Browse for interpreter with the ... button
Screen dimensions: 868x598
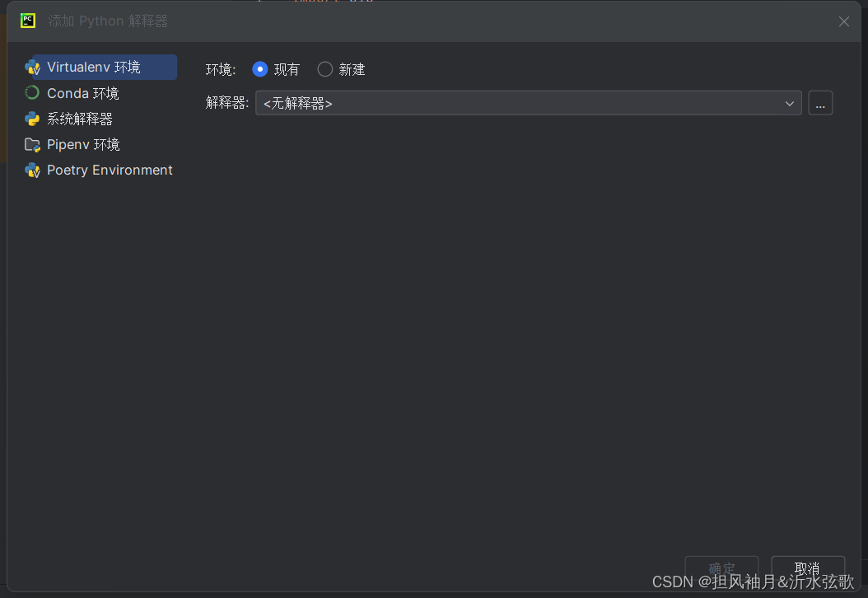(820, 103)
